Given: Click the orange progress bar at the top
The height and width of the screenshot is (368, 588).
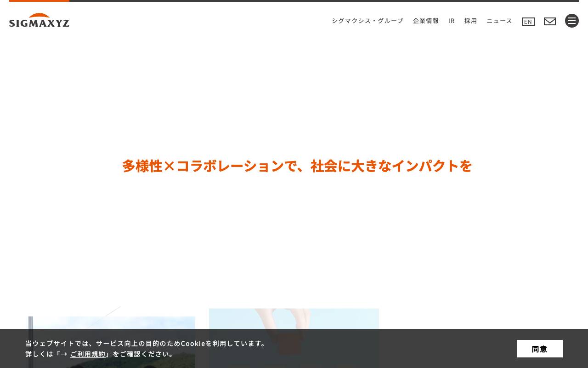Looking at the screenshot, I should (39, 1).
